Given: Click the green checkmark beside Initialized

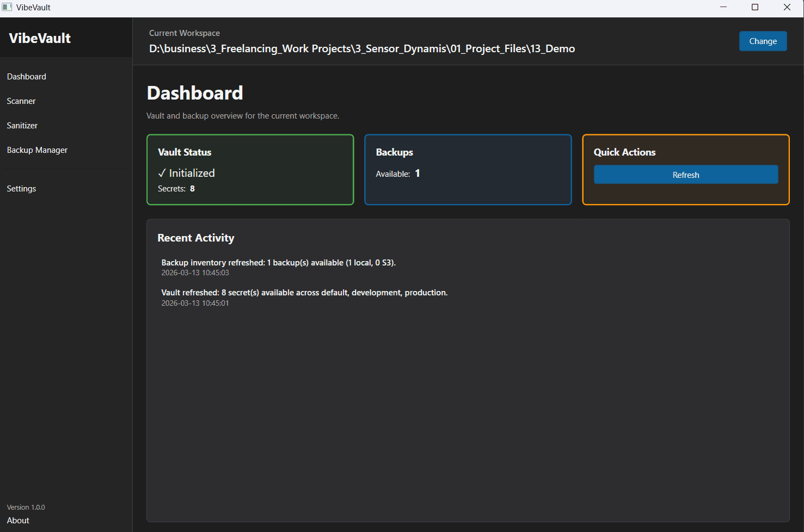Looking at the screenshot, I should click(162, 172).
